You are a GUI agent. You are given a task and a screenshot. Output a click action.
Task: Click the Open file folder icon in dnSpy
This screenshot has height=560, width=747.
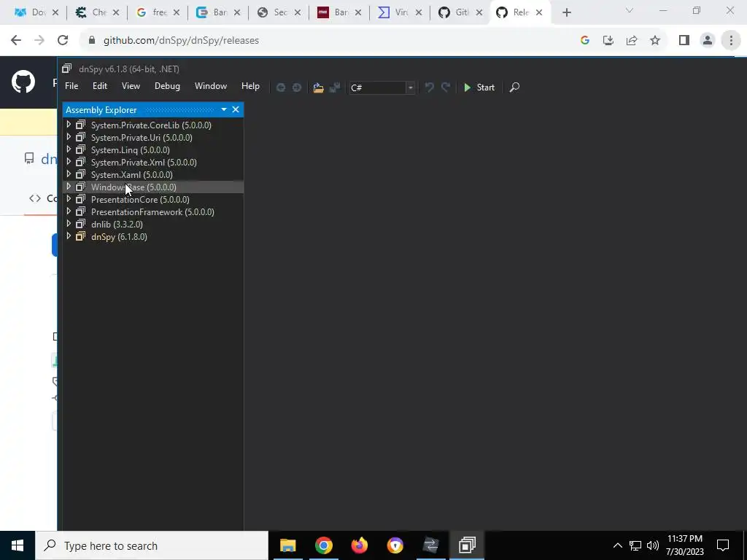tap(318, 87)
